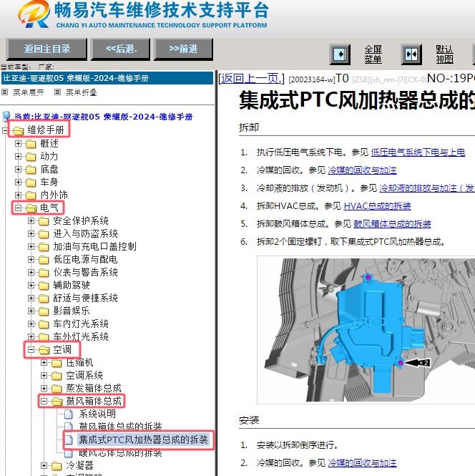Expand the 压缩机 folder
This screenshot has width=475, height=476.
44,362
